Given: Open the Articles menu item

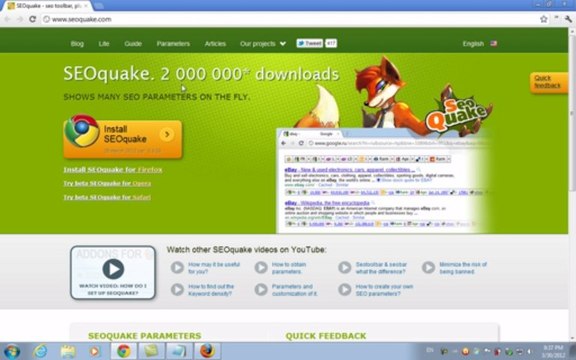Looking at the screenshot, I should tap(215, 44).
